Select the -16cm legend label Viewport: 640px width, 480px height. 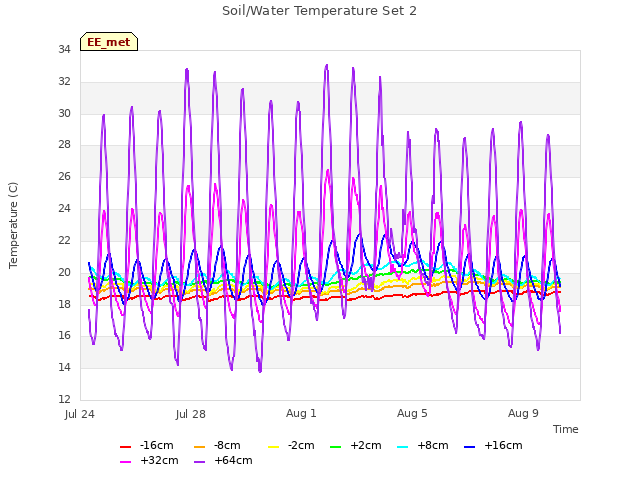157,445
